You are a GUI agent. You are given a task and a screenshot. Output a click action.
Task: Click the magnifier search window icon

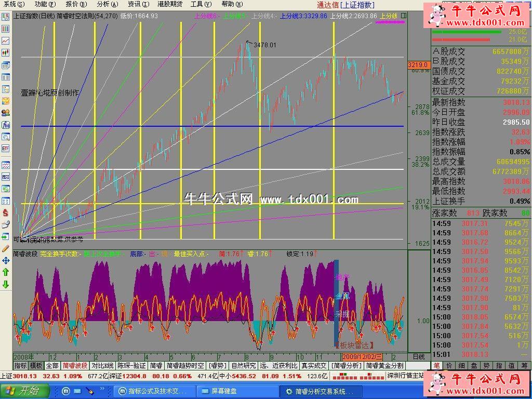(5, 137)
